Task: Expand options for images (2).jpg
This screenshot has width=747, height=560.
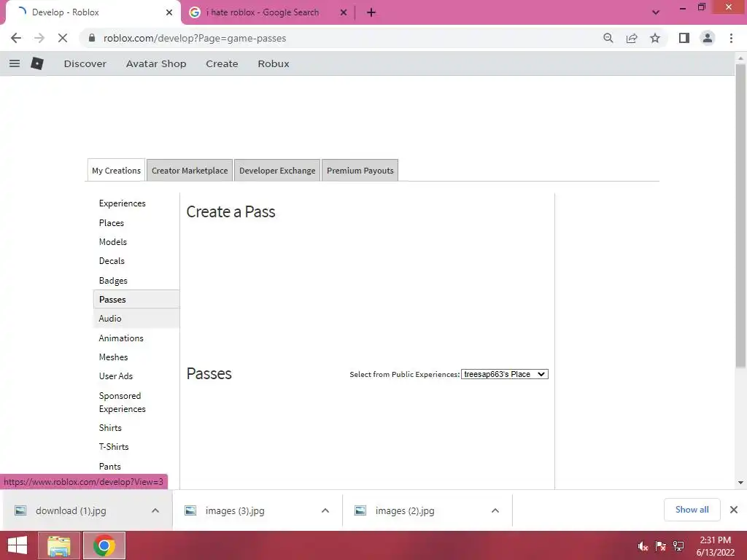Action: click(495, 510)
